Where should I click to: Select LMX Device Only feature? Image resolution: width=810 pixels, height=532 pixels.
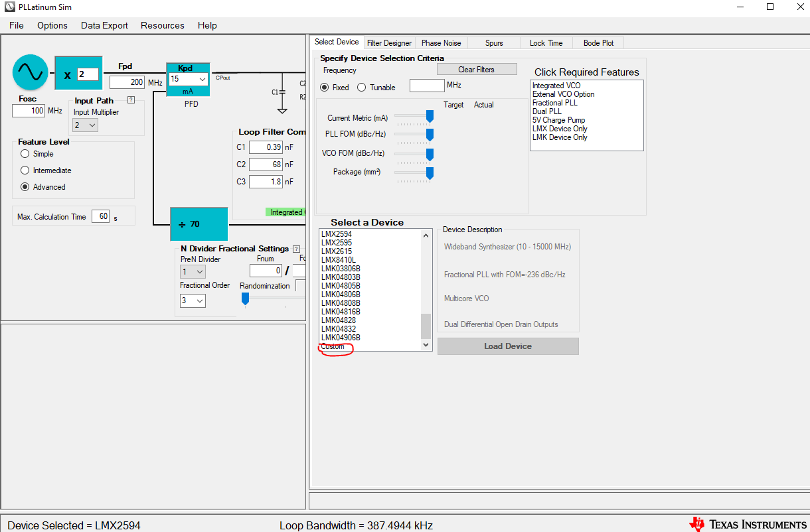pyautogui.click(x=560, y=129)
